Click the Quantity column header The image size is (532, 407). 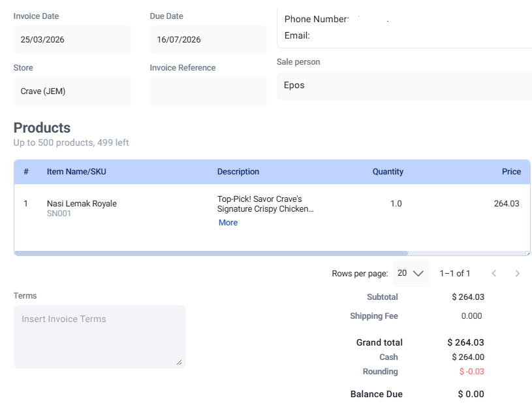tap(388, 172)
